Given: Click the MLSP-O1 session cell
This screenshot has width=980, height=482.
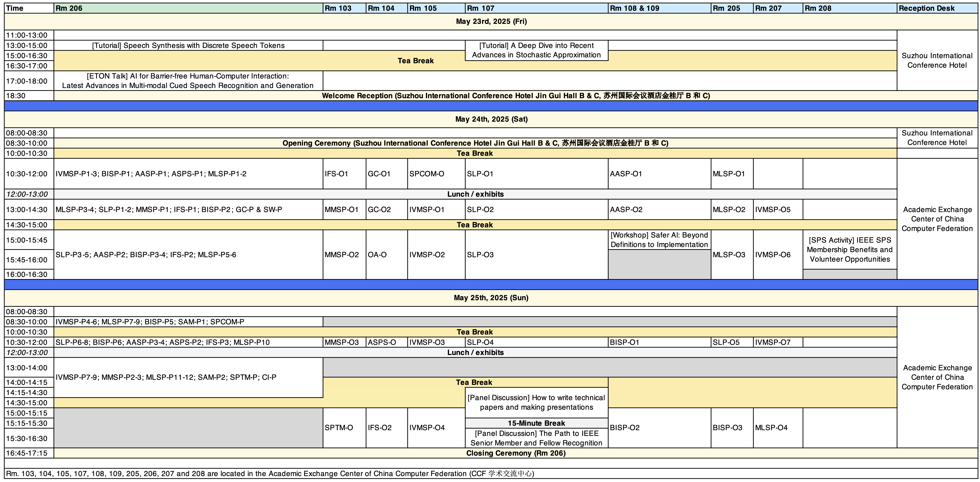Looking at the screenshot, I should 732,174.
